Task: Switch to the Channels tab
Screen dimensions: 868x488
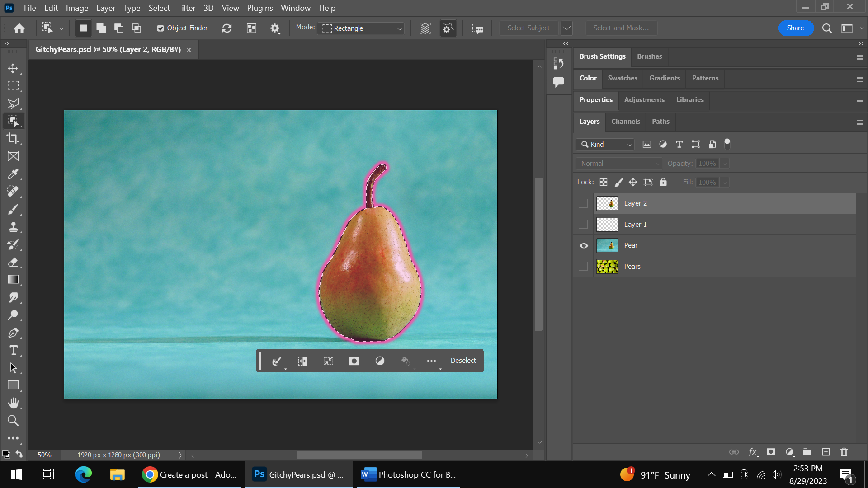Action: (x=625, y=122)
